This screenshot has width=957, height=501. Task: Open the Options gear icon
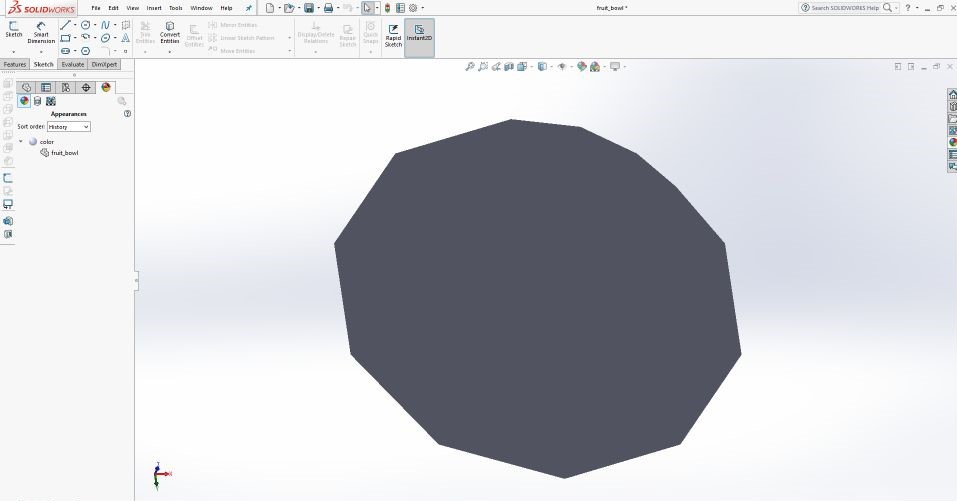413,8
